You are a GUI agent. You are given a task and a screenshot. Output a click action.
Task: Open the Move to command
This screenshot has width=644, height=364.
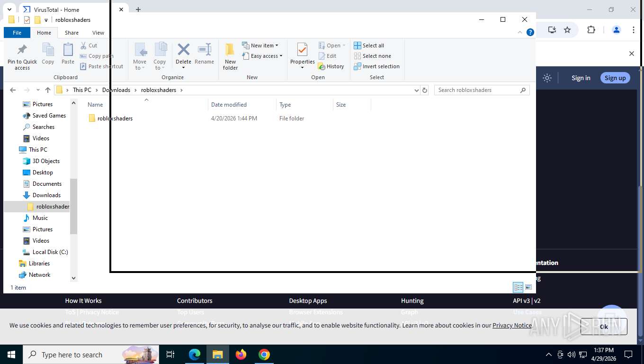click(x=140, y=56)
